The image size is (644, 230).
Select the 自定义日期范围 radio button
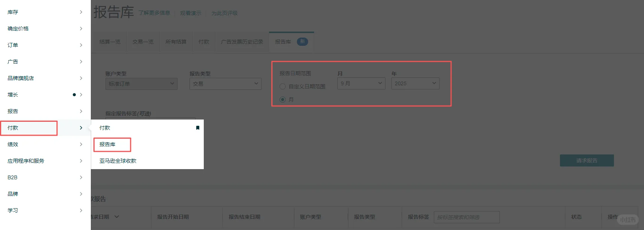283,86
